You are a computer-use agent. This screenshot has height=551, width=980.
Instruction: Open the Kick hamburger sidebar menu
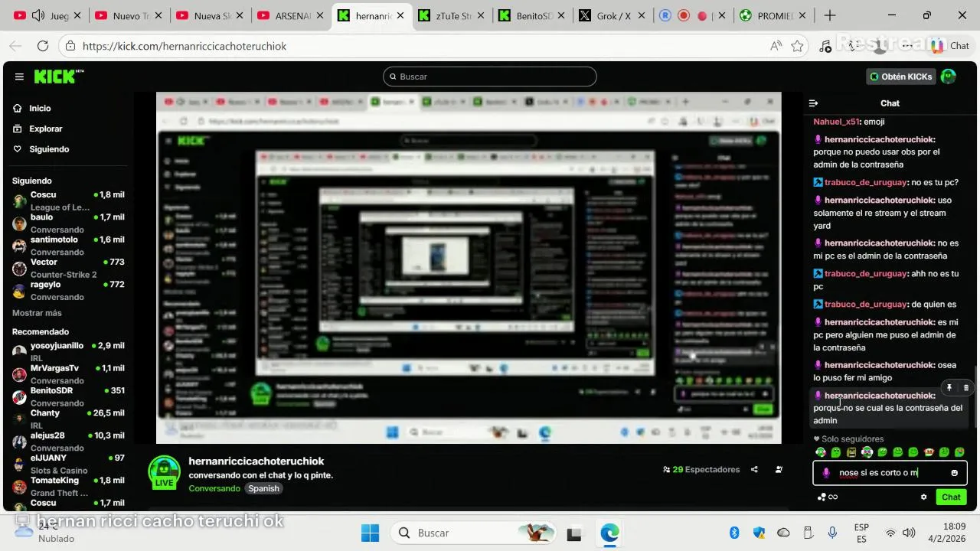click(x=19, y=77)
